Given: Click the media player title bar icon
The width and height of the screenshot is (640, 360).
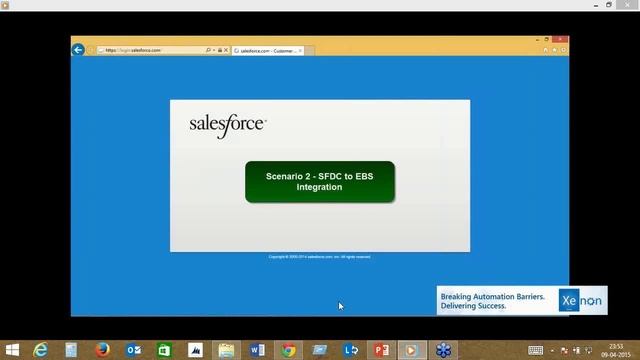Looking at the screenshot, I should (x=5, y=5).
